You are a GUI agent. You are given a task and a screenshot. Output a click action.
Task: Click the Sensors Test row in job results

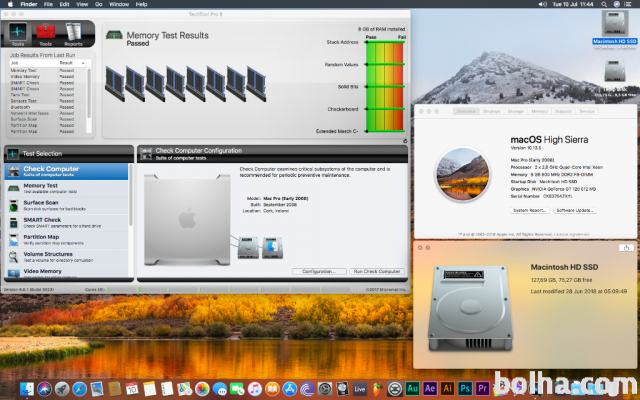tap(48, 101)
